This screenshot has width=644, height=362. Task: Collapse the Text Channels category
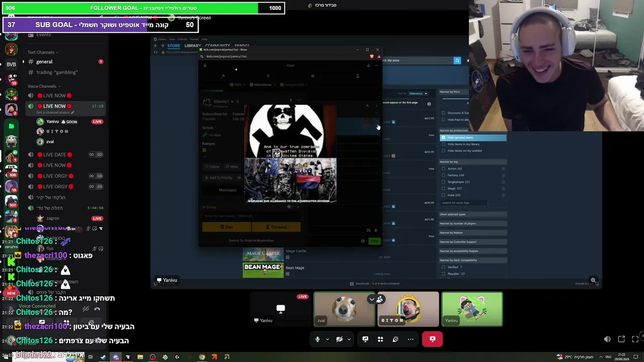[x=43, y=52]
